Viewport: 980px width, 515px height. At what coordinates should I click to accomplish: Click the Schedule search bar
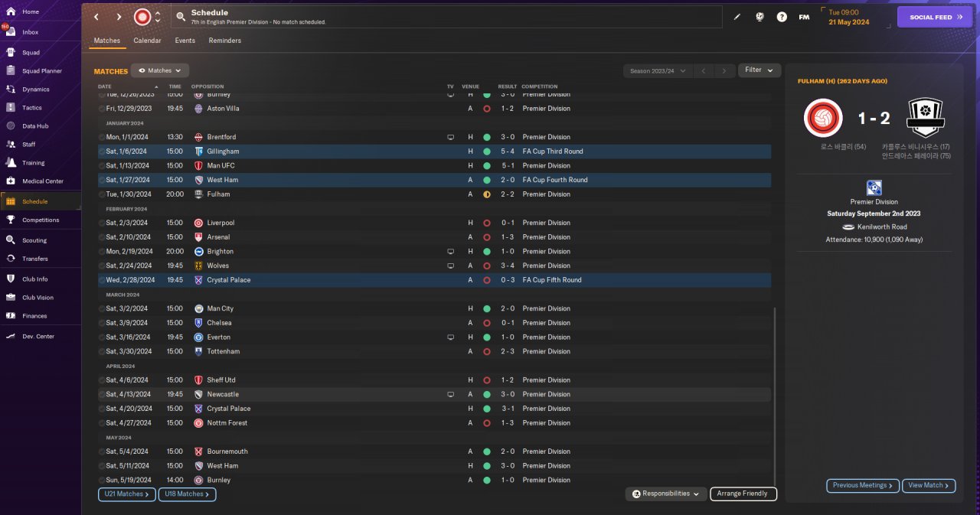point(446,17)
